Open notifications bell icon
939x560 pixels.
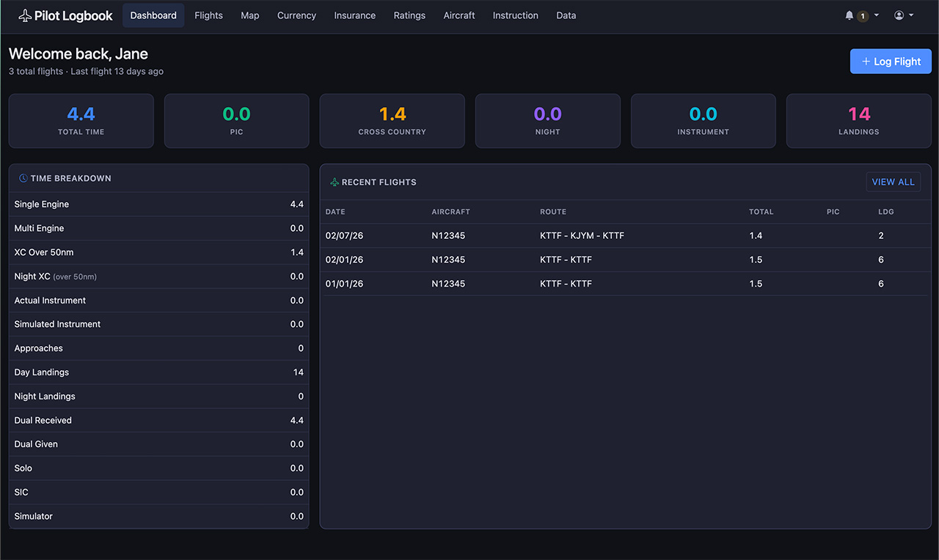tap(850, 15)
